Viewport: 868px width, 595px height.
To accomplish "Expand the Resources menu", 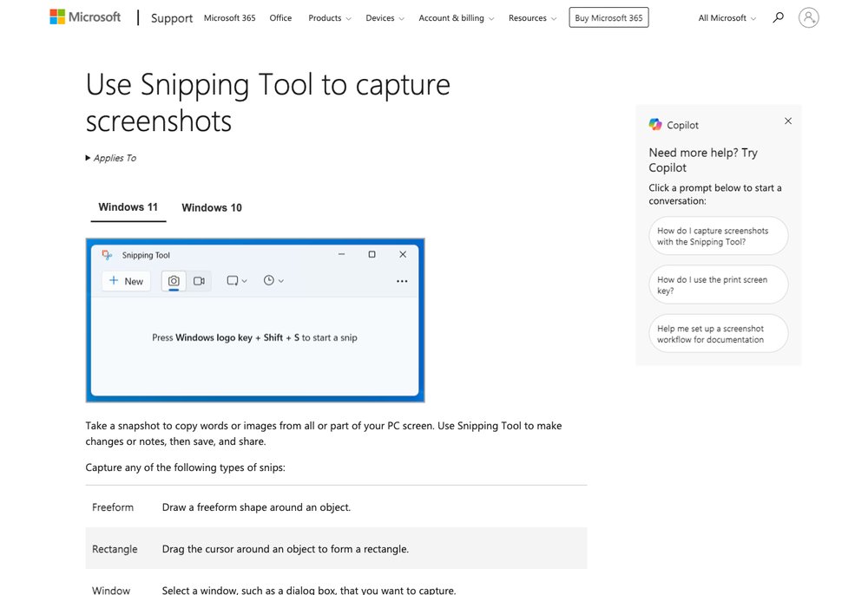I will point(533,18).
